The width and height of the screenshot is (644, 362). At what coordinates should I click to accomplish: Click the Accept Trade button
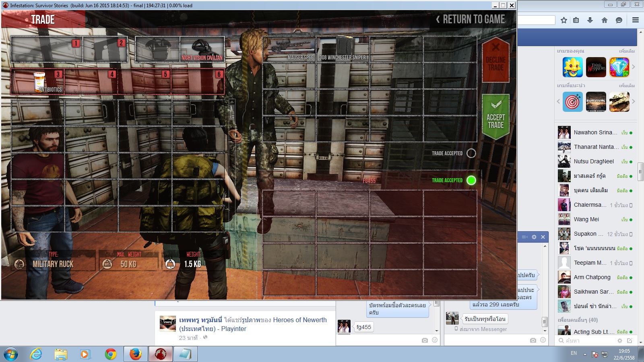coord(495,117)
